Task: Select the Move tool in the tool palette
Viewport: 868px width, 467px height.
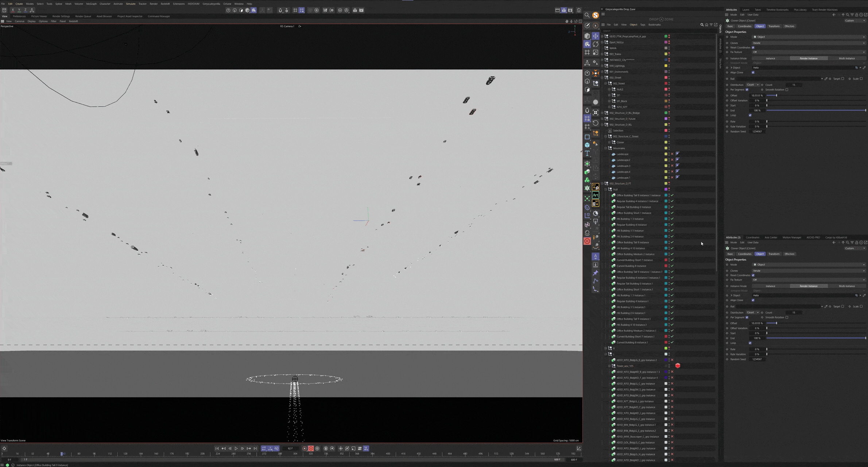Action: [x=595, y=36]
